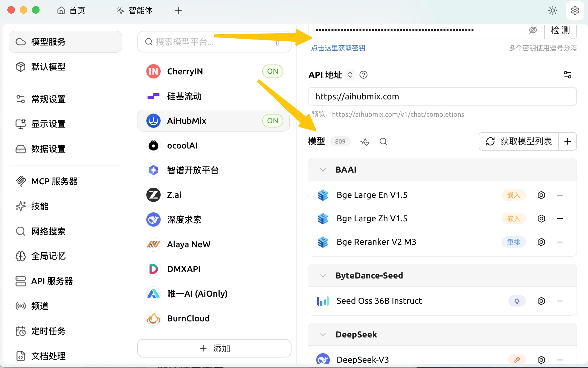Remove Bge Reranker V2 M3 model
Viewport: 588px width, 368px height.
tap(560, 242)
